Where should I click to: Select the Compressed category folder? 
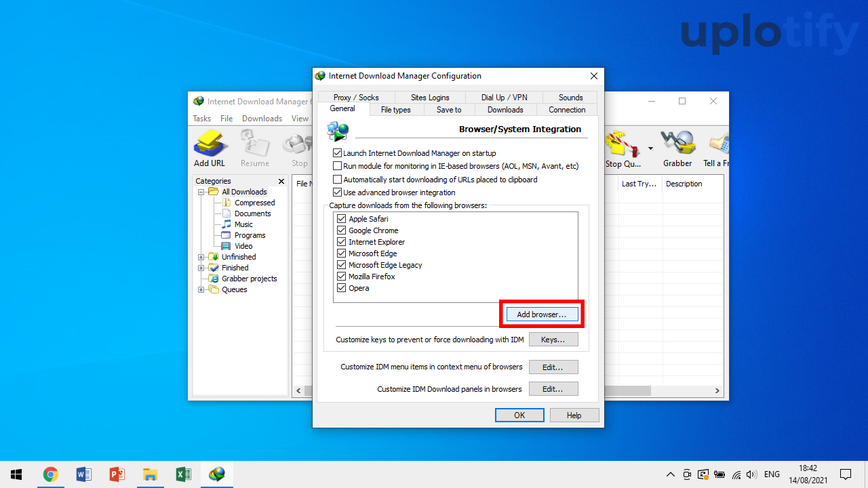(x=254, y=203)
